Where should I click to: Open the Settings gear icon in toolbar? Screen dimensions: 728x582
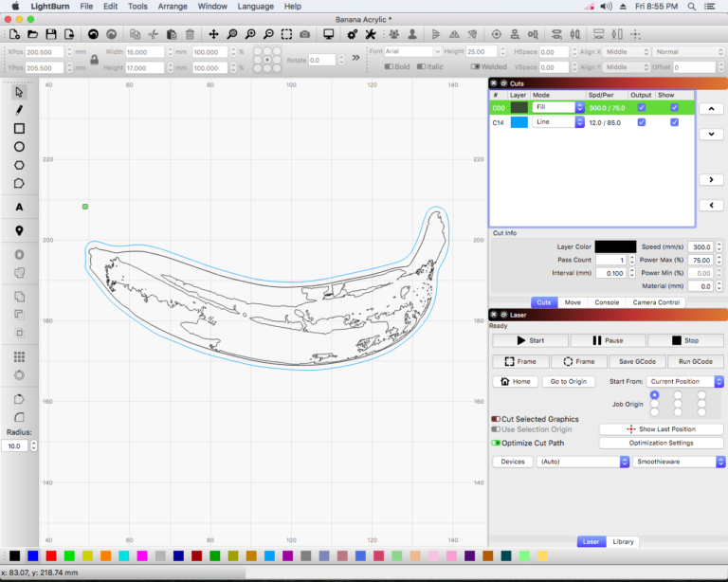[352, 34]
